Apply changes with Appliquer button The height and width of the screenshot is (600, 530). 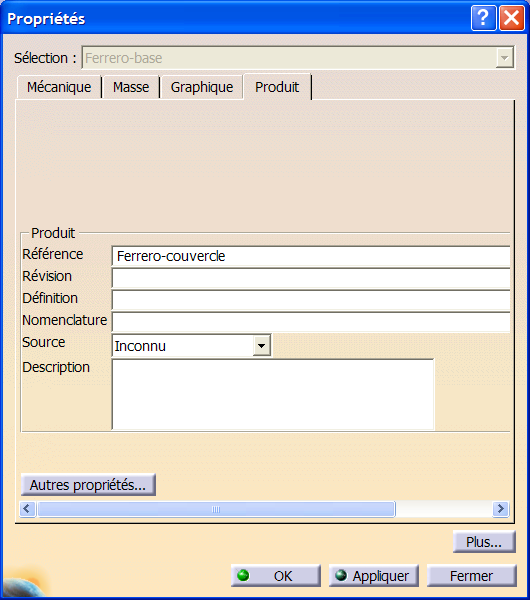click(373, 576)
